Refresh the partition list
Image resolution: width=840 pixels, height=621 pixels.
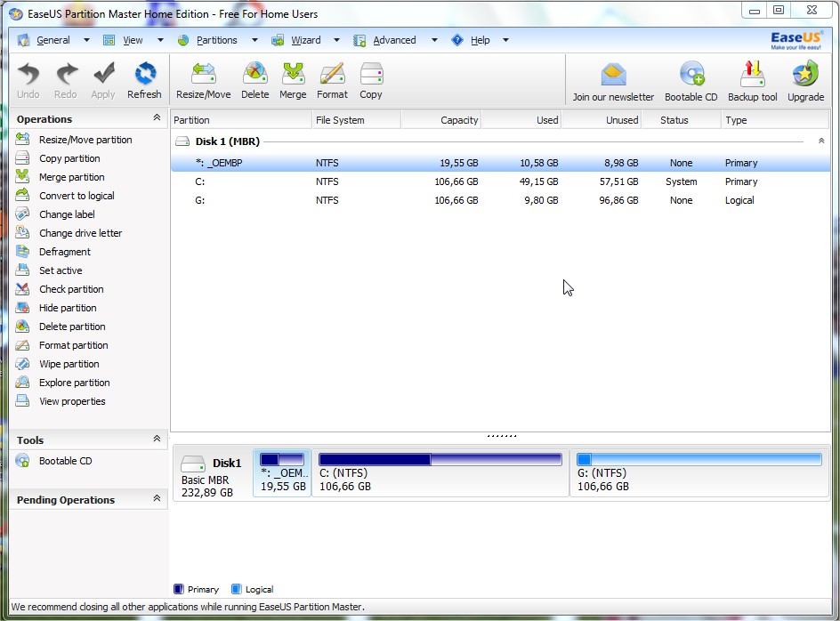coord(144,79)
